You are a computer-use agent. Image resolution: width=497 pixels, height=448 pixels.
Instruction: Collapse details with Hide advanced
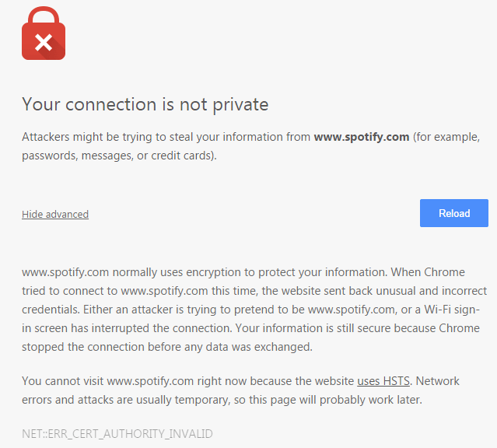(55, 215)
